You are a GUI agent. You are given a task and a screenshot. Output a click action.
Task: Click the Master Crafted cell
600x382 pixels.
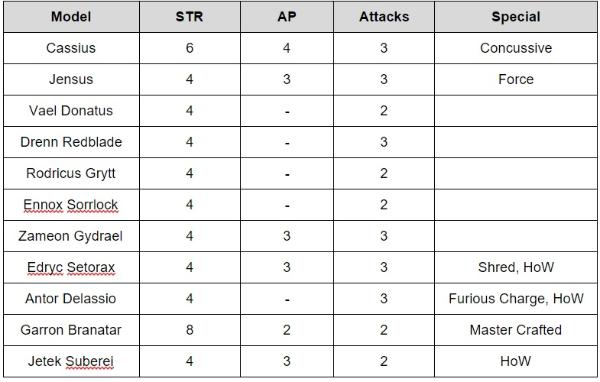click(x=516, y=330)
